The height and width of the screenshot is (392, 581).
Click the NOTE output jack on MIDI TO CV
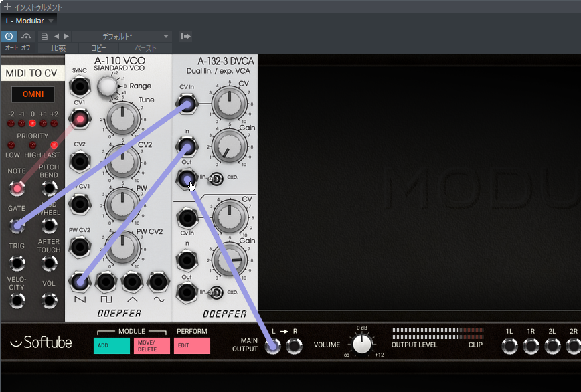17,189
